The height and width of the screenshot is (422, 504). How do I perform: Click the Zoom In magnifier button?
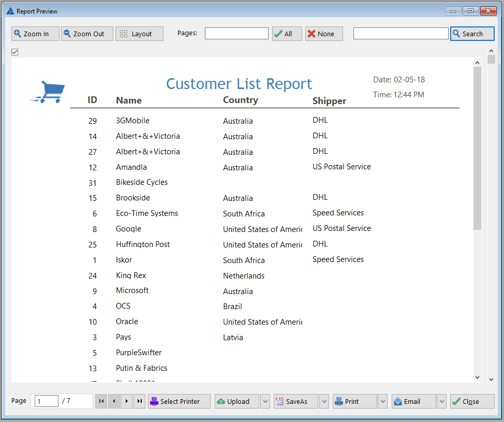(35, 34)
